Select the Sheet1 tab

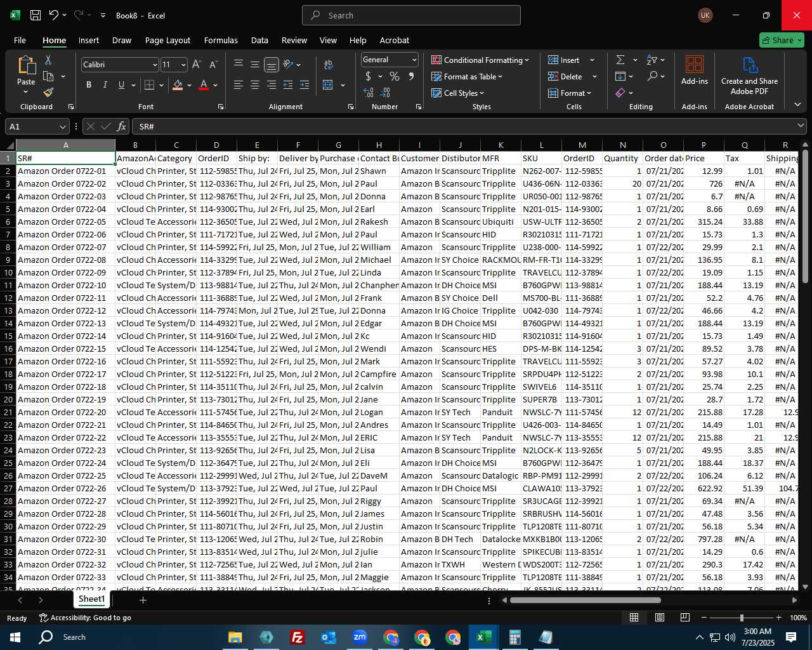click(x=91, y=599)
